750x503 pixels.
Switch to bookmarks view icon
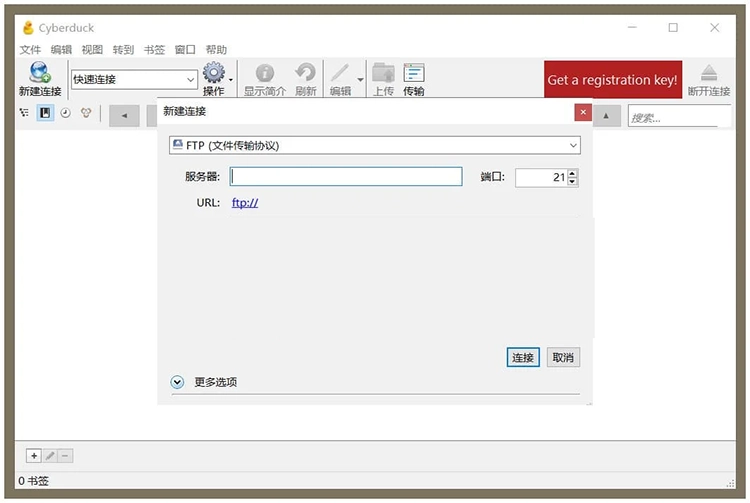(x=45, y=113)
